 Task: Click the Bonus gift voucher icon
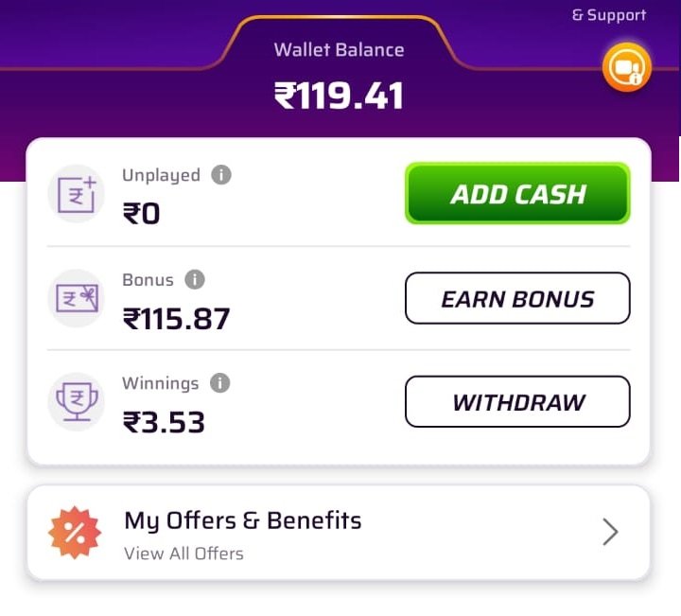coord(77,298)
